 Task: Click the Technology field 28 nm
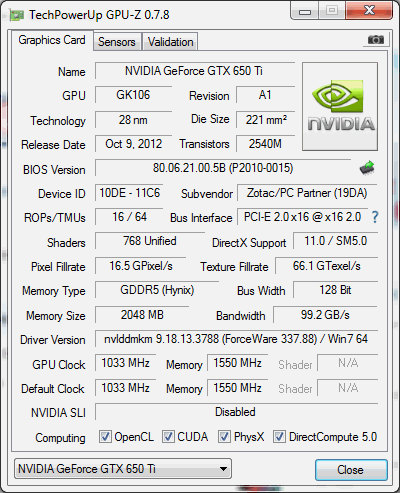pyautogui.click(x=133, y=120)
